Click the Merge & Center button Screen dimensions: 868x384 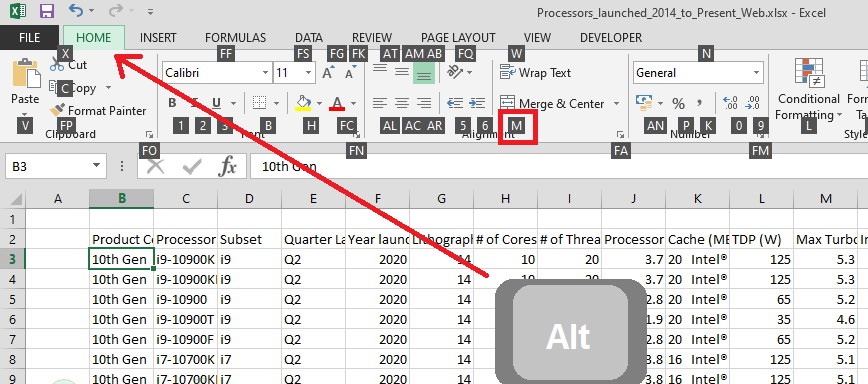(x=552, y=103)
